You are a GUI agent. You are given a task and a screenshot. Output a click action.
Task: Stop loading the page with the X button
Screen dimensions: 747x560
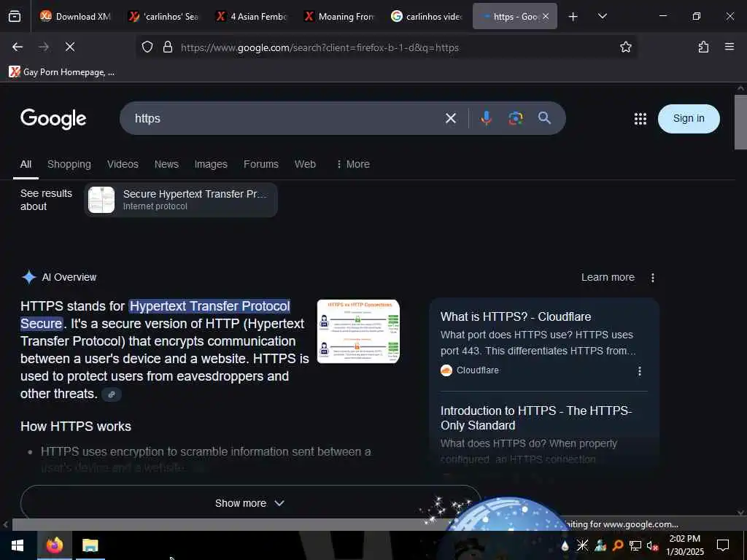coord(69,47)
